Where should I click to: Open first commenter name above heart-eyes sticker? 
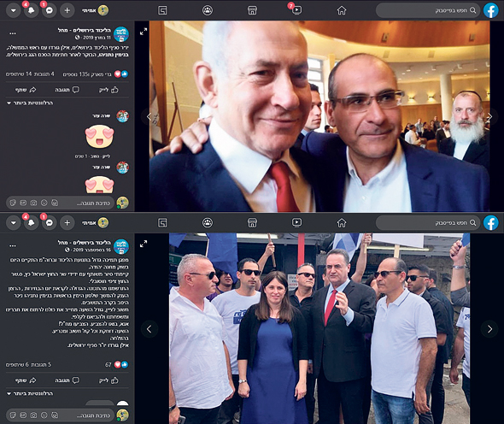tap(102, 115)
